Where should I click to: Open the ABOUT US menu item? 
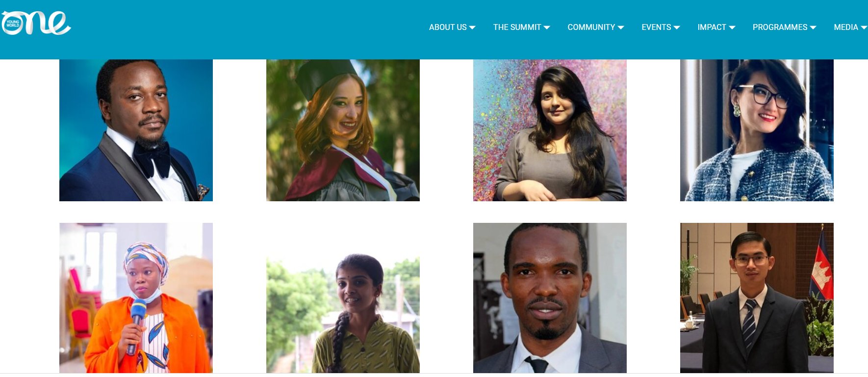[x=448, y=27]
